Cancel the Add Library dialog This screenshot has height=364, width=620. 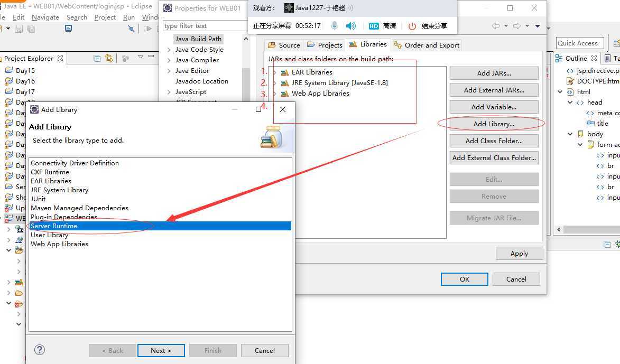click(x=264, y=351)
